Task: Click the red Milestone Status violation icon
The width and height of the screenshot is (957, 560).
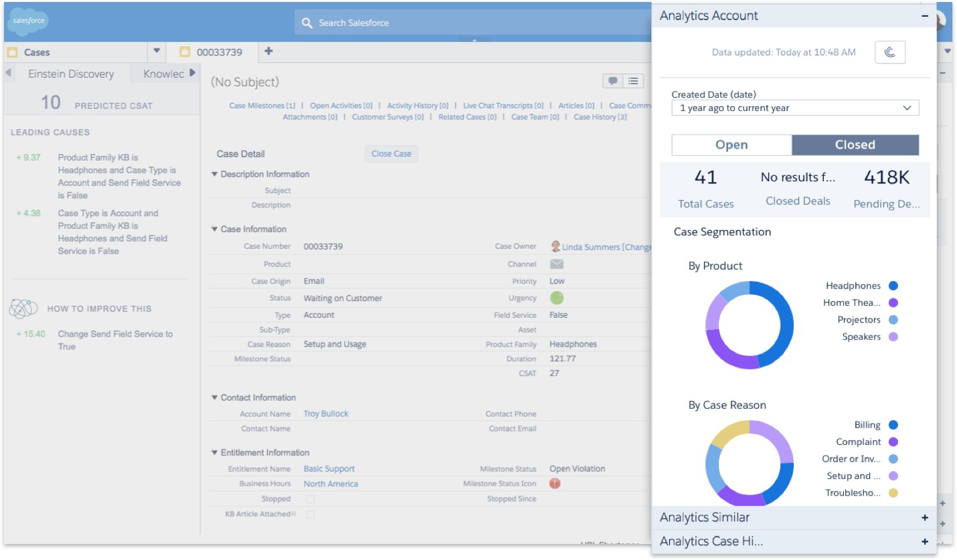Action: [x=555, y=483]
